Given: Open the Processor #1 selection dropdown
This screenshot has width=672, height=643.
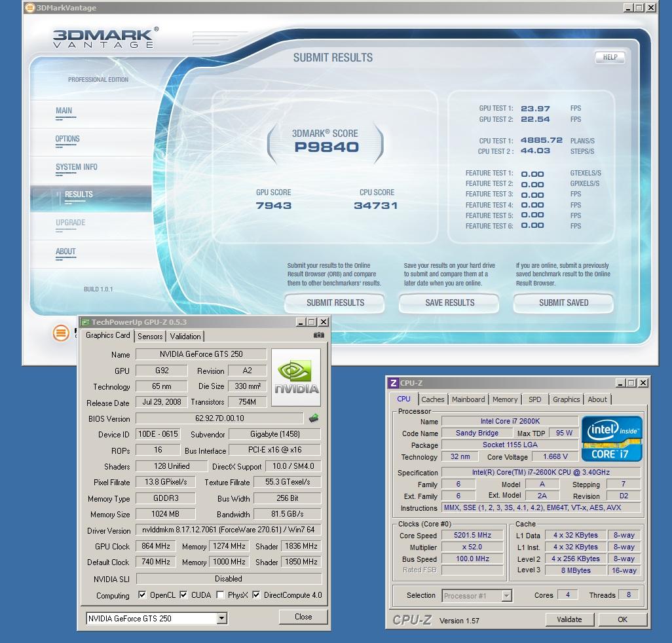Looking at the screenshot, I should [506, 595].
